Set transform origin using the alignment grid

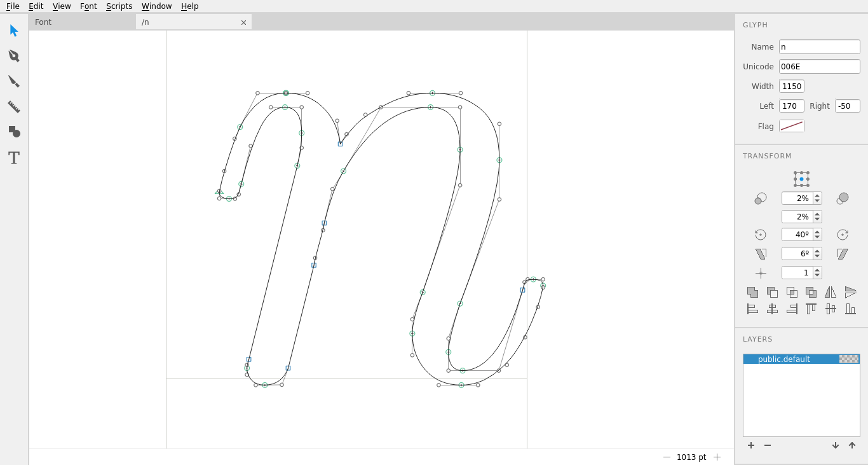(801, 179)
